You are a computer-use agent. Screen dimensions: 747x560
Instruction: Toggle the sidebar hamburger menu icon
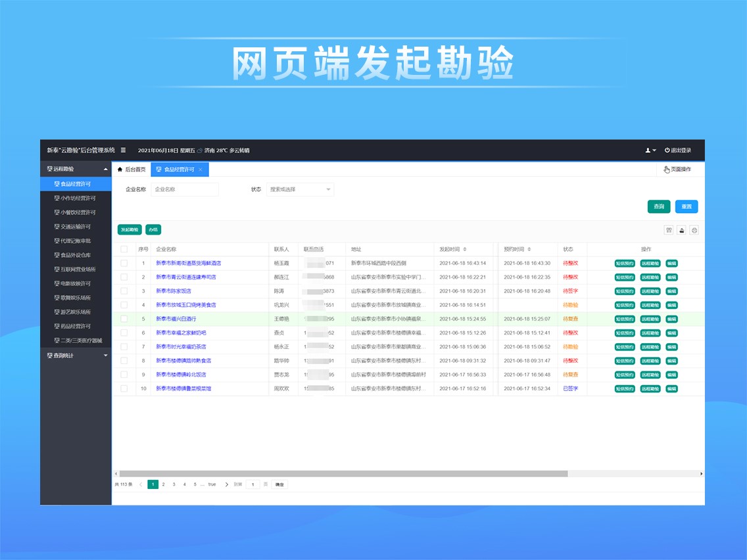(123, 151)
